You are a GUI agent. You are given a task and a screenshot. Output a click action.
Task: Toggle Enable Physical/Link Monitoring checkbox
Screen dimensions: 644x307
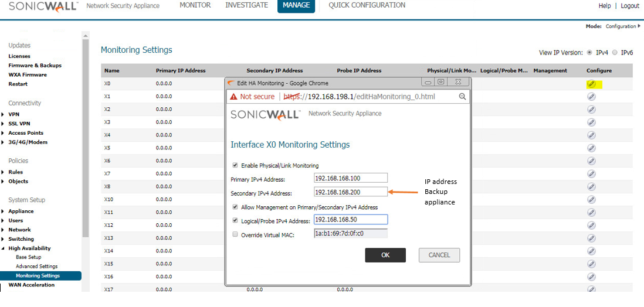pyautogui.click(x=235, y=165)
